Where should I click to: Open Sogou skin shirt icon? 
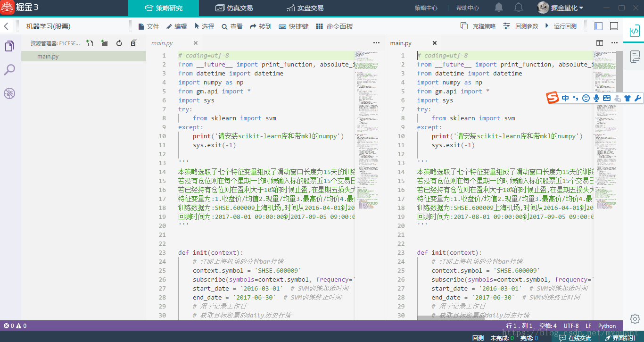pos(627,98)
